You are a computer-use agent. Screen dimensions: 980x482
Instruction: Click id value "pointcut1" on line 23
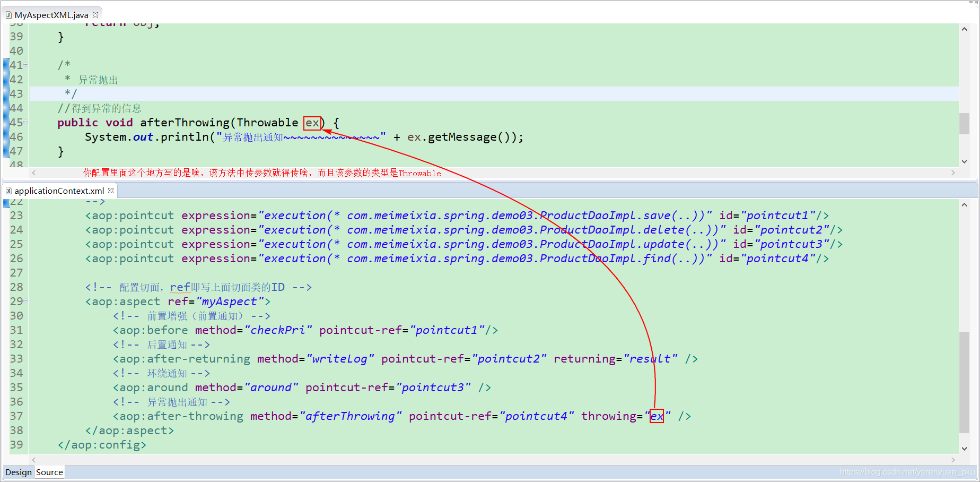click(777, 216)
